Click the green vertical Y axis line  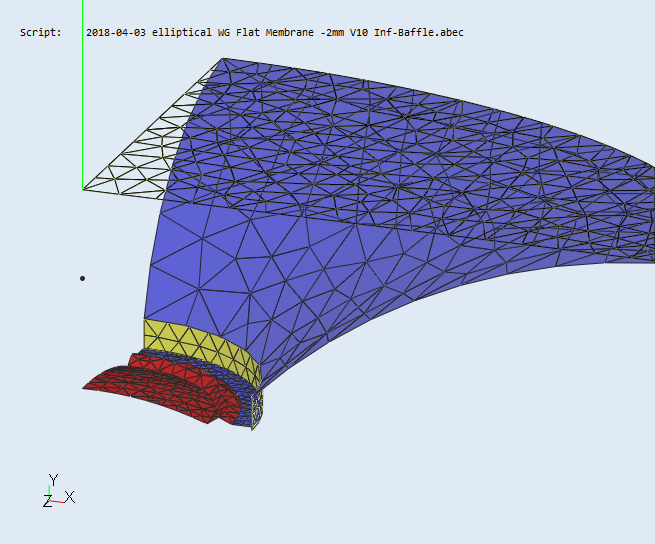(82, 100)
